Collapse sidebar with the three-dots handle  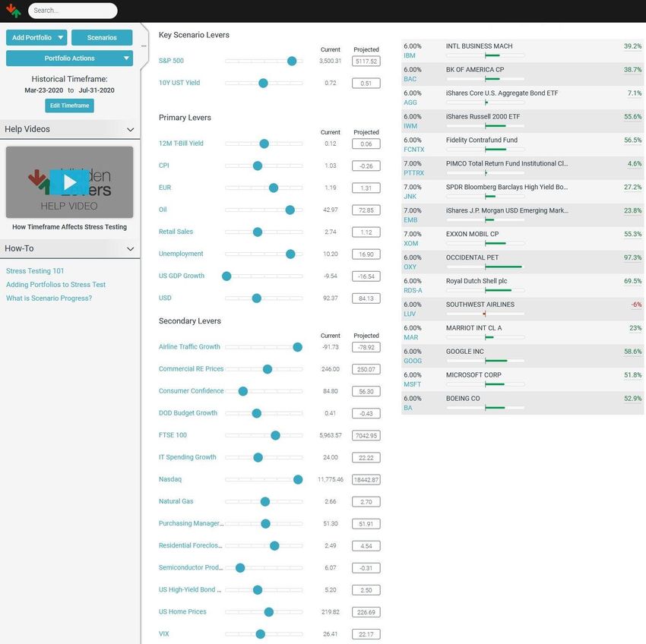pyautogui.click(x=144, y=46)
